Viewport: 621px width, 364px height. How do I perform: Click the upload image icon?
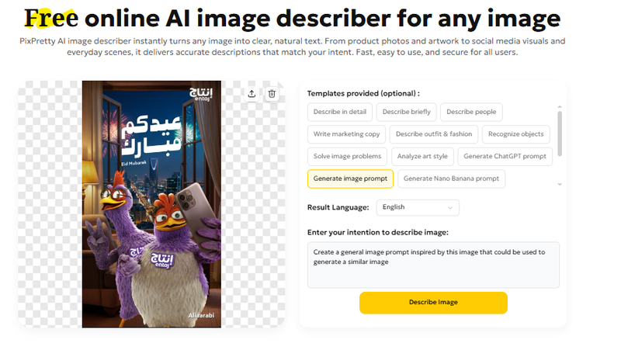click(x=252, y=94)
